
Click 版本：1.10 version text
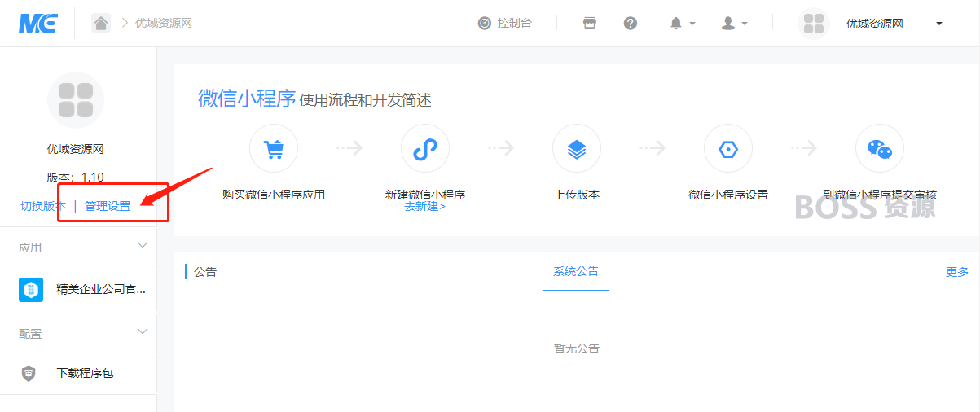(76, 178)
